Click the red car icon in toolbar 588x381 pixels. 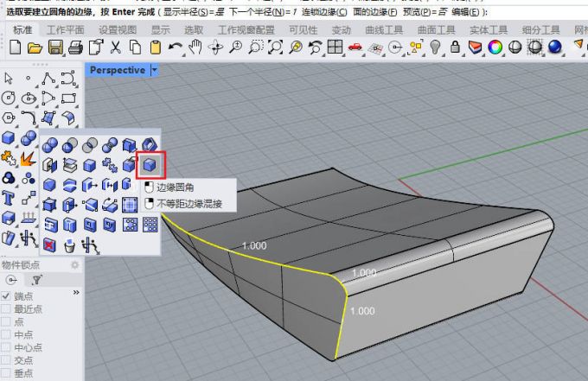point(355,48)
